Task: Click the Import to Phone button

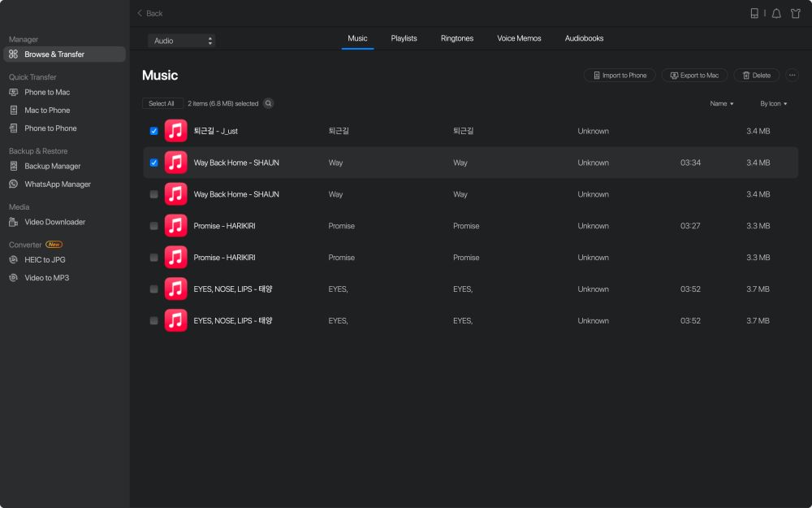Action: [x=620, y=76]
